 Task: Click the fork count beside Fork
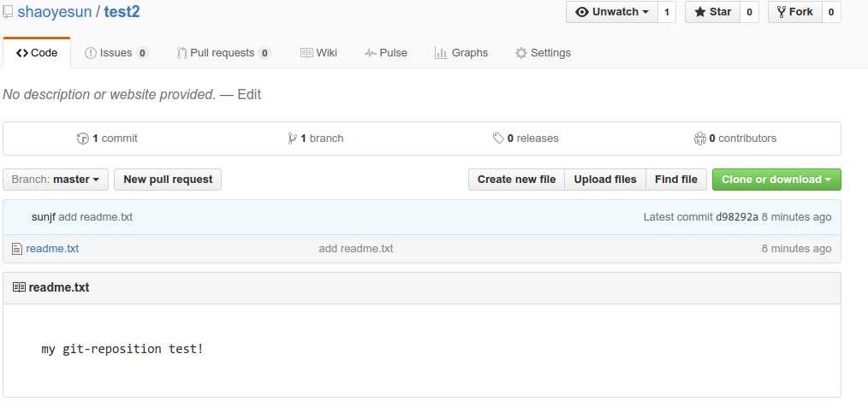(831, 12)
